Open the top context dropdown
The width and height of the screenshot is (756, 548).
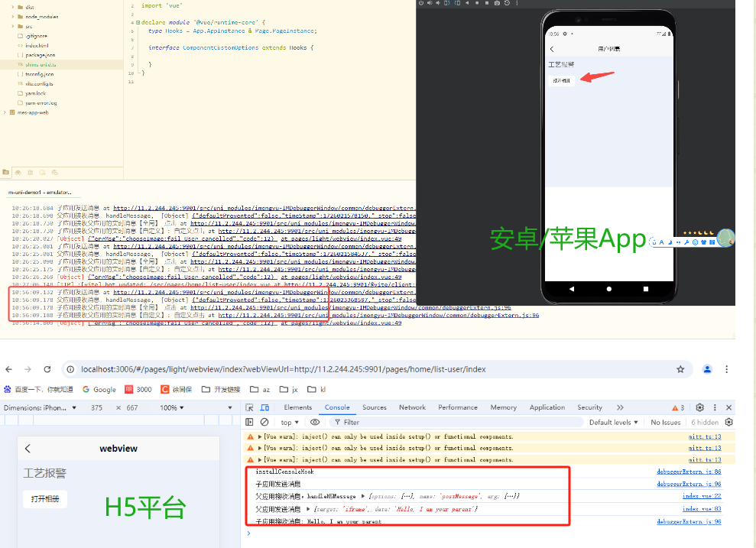pos(290,422)
